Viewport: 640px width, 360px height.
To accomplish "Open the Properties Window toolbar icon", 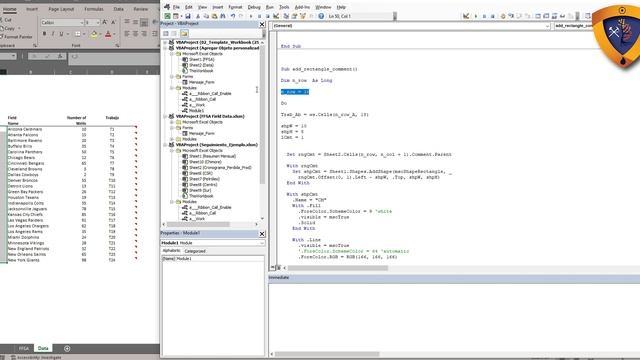I will click(x=294, y=16).
